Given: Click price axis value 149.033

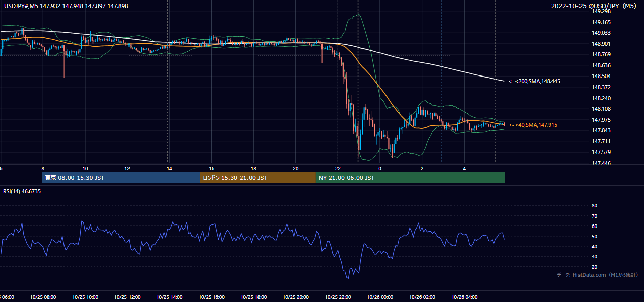Looking at the screenshot, I should pyautogui.click(x=601, y=33).
